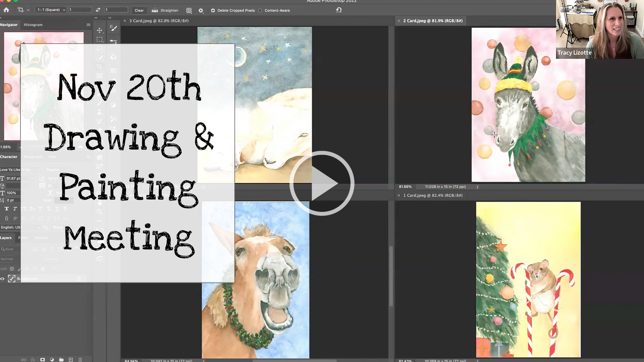
Task: Click the crop height ratio input field
Action: (x=116, y=10)
